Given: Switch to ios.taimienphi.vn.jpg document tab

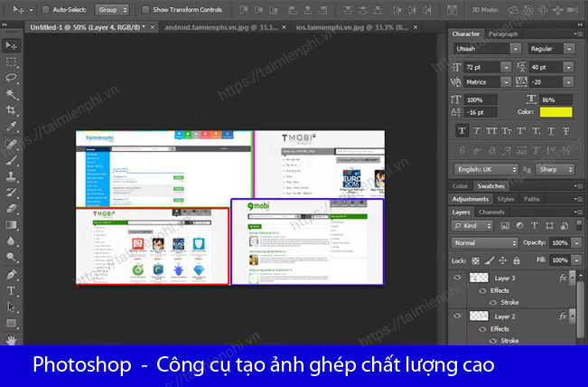Looking at the screenshot, I should point(351,27).
